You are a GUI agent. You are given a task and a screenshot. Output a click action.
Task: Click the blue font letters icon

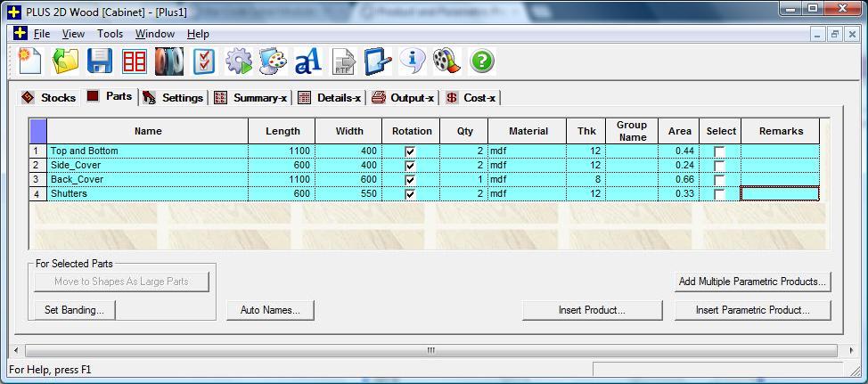[x=307, y=61]
